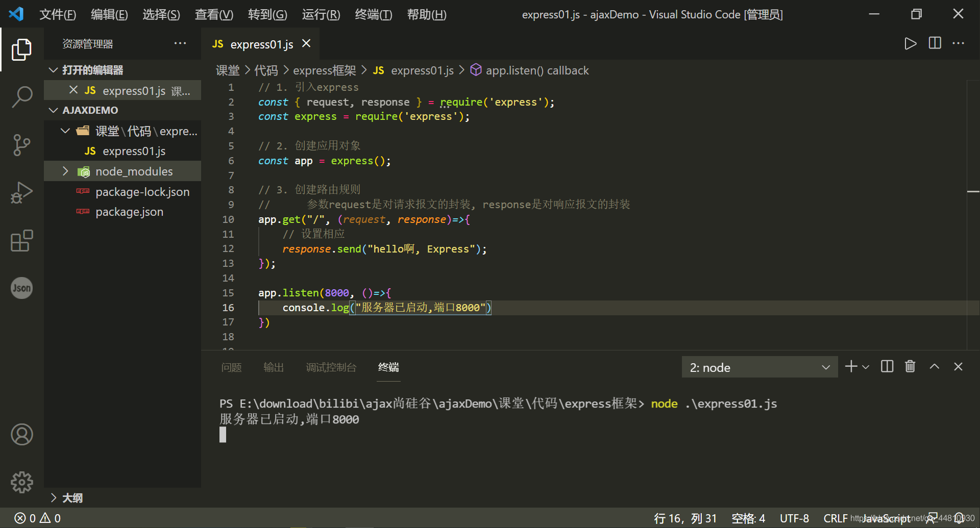
Task: Select the 终端 panel tab
Action: [x=388, y=367]
